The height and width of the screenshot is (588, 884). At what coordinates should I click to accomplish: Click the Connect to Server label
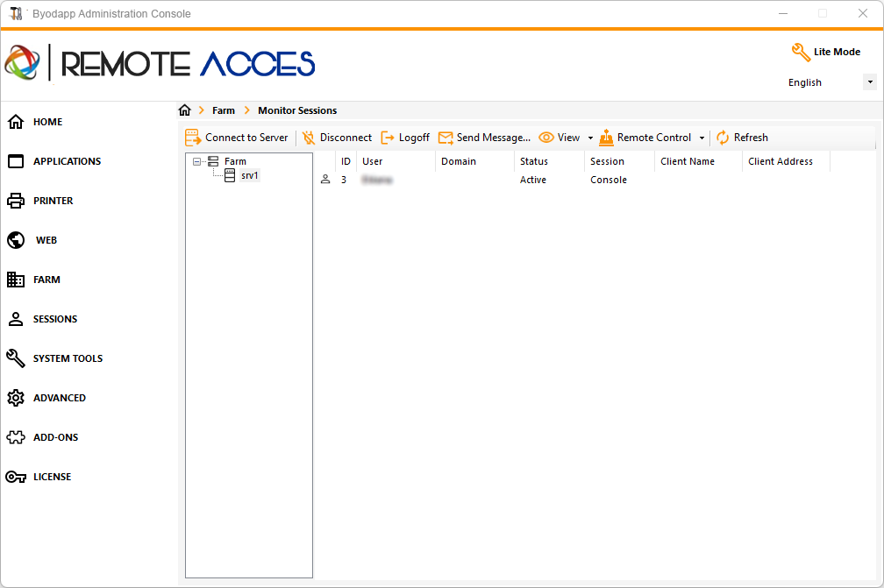246,138
